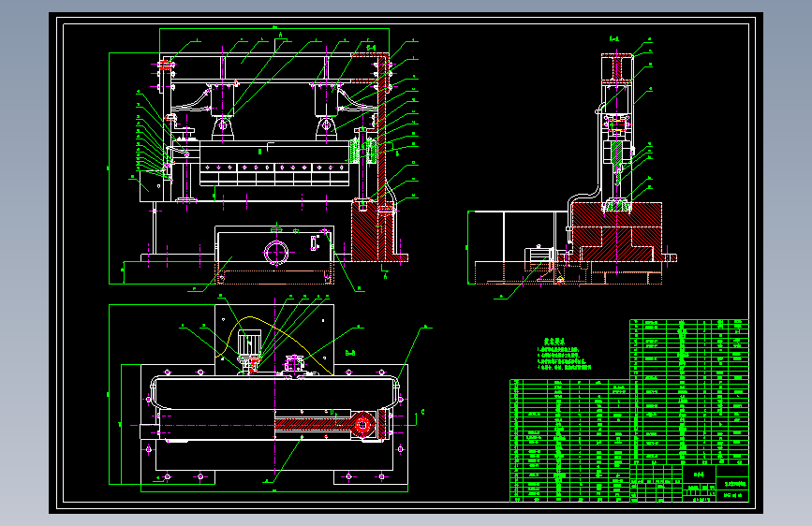Select the green technical requirements text block
Screen dimensions: 812x526
tap(565, 355)
